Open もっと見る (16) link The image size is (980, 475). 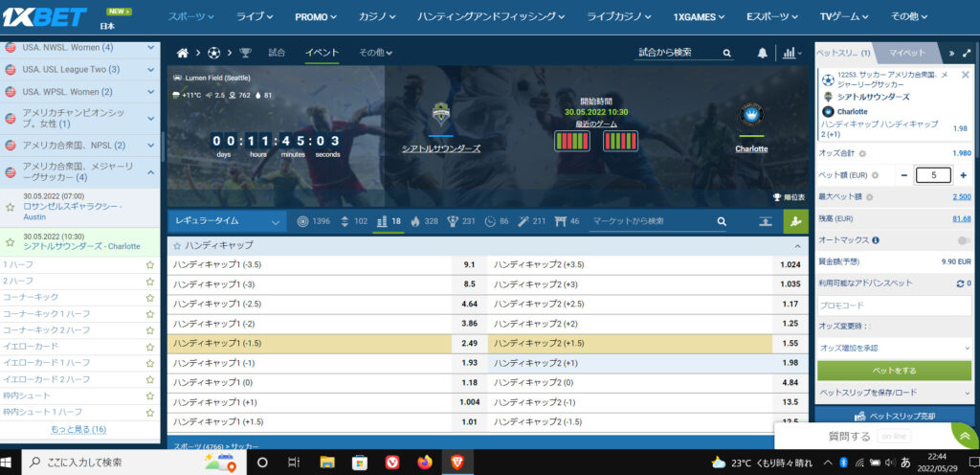click(x=78, y=429)
